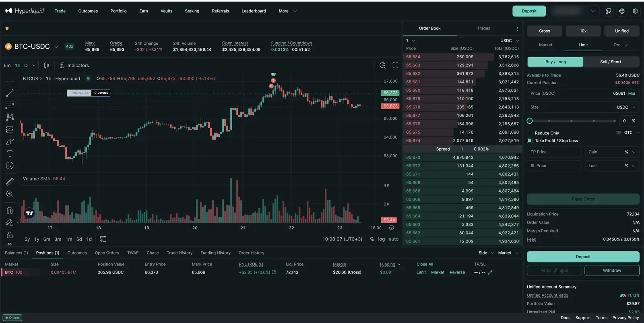Toggle stay-in-drawing-mode pencil lock
644x323 pixels.
pyautogui.click(x=10, y=222)
